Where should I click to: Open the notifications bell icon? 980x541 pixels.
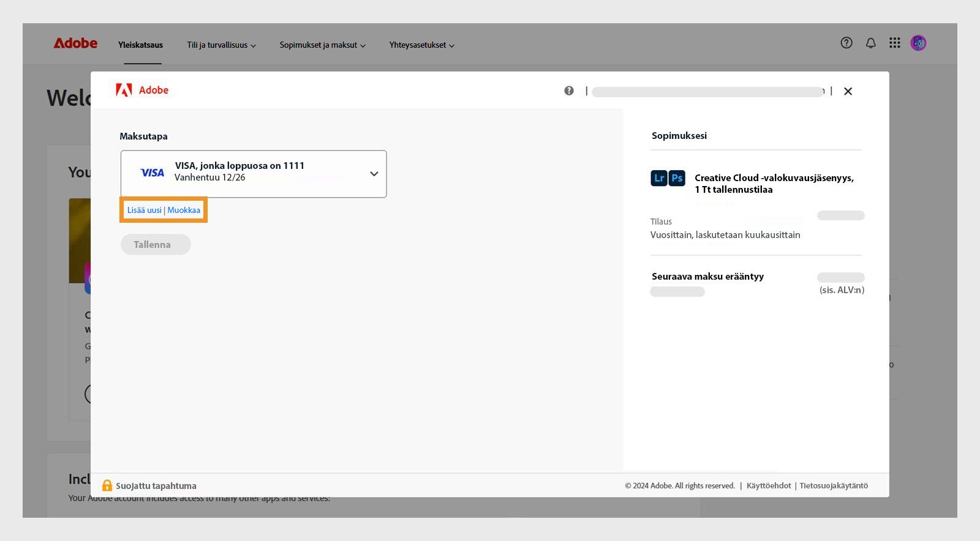point(870,43)
